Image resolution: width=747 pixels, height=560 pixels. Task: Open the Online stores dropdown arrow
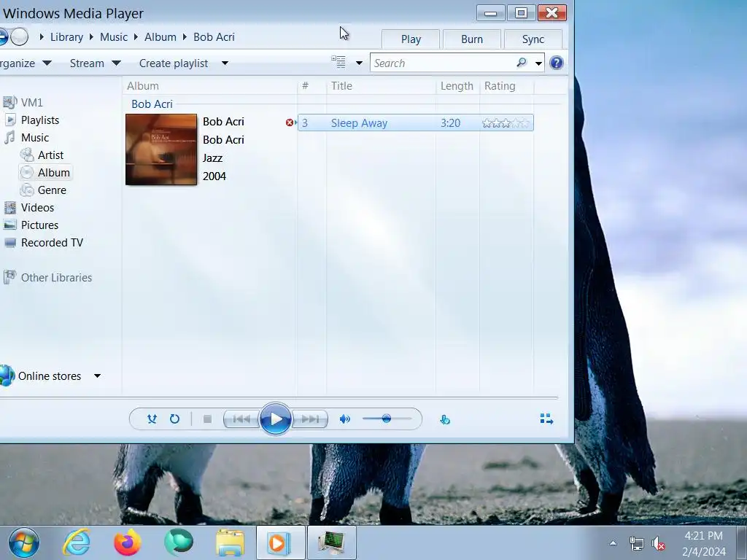pyautogui.click(x=97, y=376)
